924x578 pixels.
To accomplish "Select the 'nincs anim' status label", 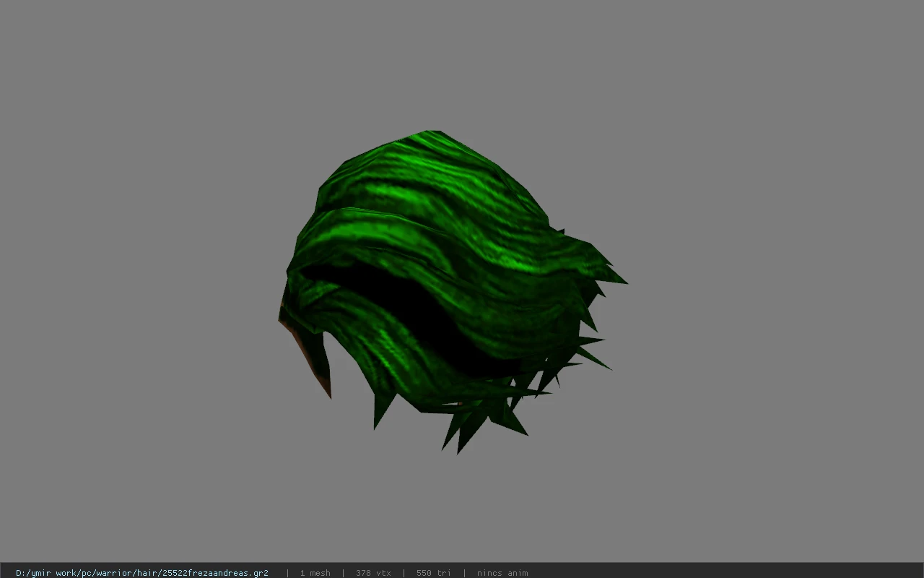I will click(x=502, y=573).
